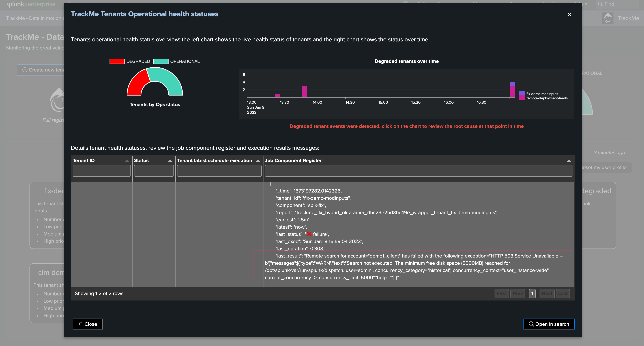Sort by Job Component Register column
This screenshot has height=346, width=644.
[568, 161]
